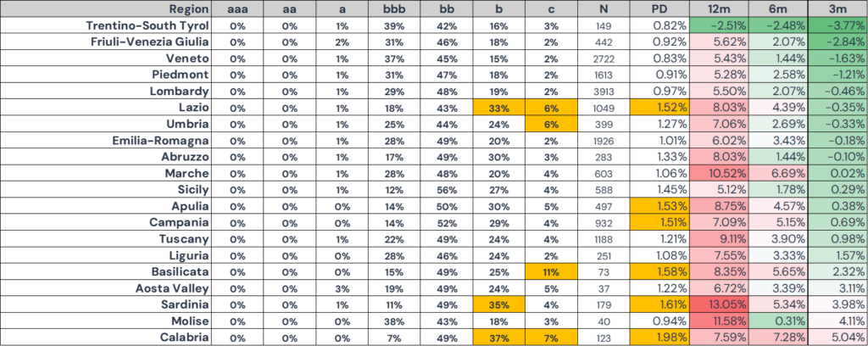
Task: Select Lombardy's N value 3913
Action: coord(604,91)
